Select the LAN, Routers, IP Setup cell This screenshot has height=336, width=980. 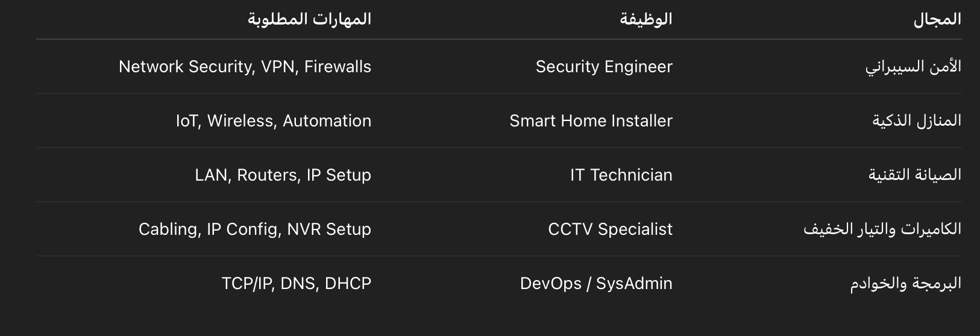pos(283,175)
